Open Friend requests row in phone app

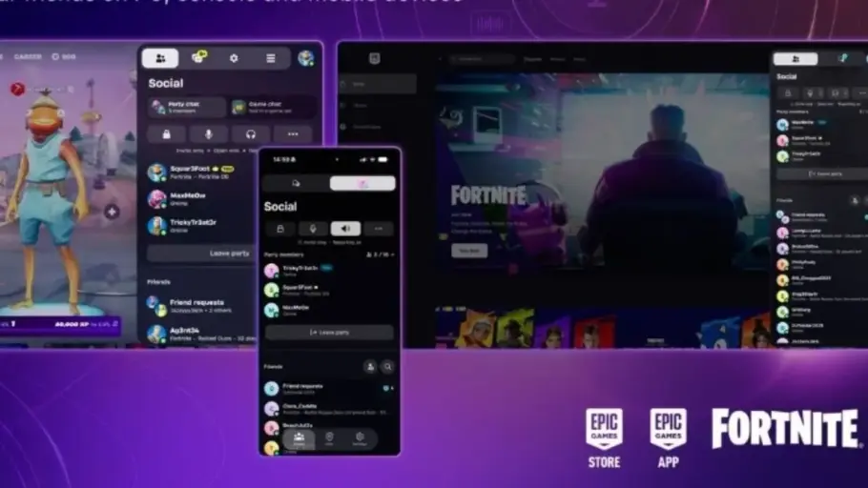tap(329, 389)
